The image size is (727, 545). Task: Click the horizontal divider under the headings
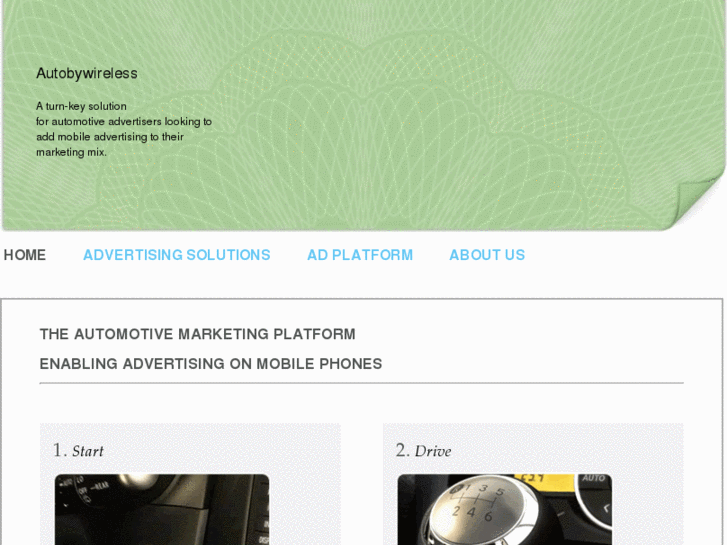[361, 383]
